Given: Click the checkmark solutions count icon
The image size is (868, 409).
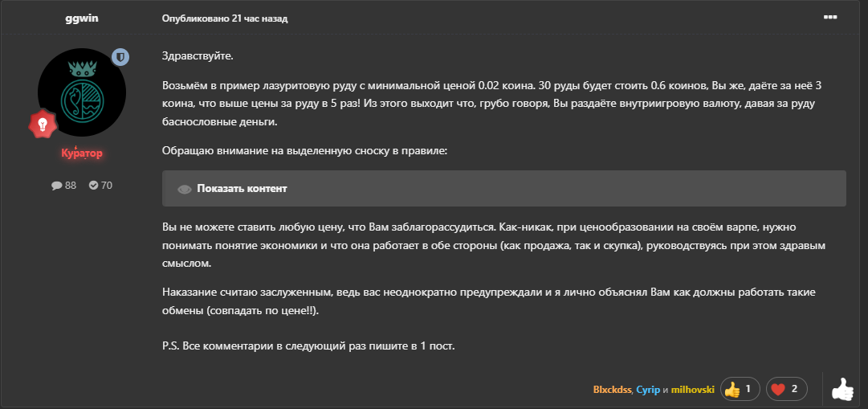Looking at the screenshot, I should click(94, 185).
